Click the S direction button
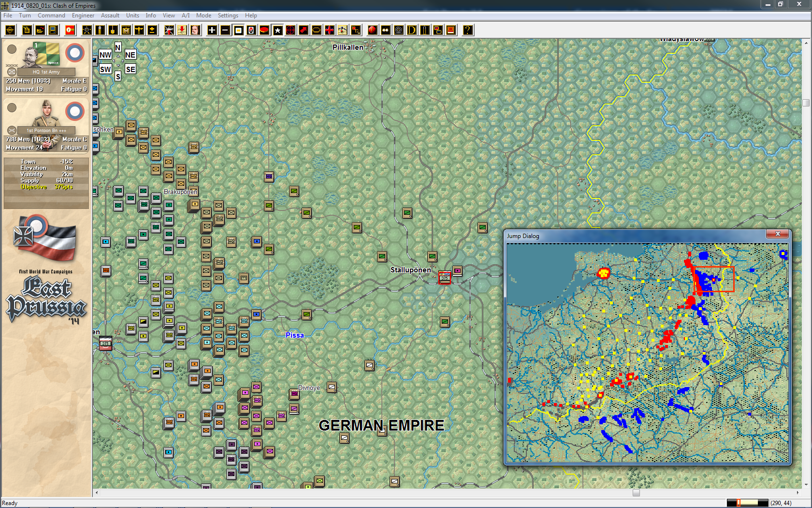This screenshot has width=812, height=508. (x=118, y=76)
